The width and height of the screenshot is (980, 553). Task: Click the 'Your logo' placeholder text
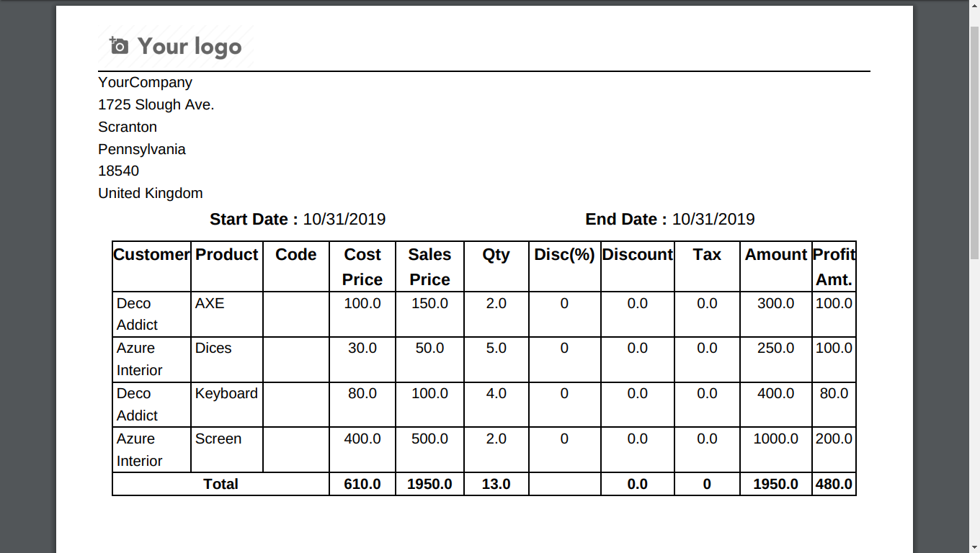click(190, 47)
